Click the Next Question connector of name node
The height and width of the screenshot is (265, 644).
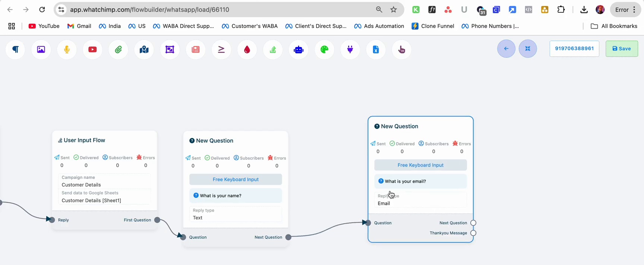click(x=288, y=237)
